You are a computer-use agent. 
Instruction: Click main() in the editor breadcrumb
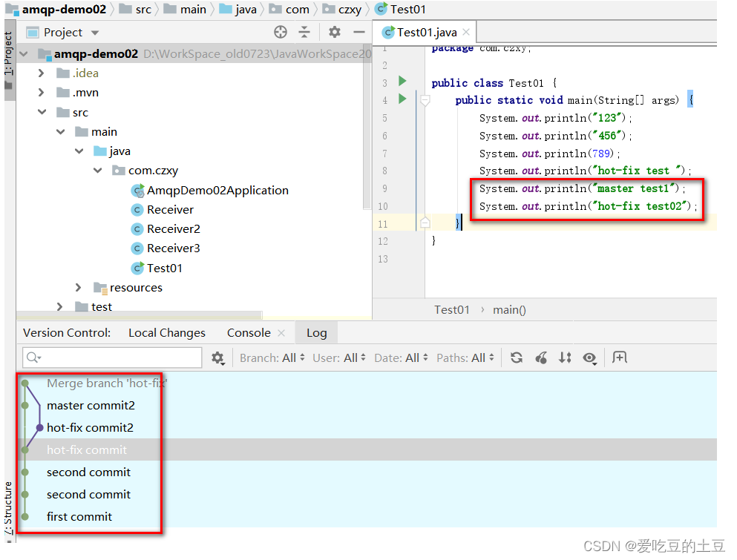[x=509, y=310]
